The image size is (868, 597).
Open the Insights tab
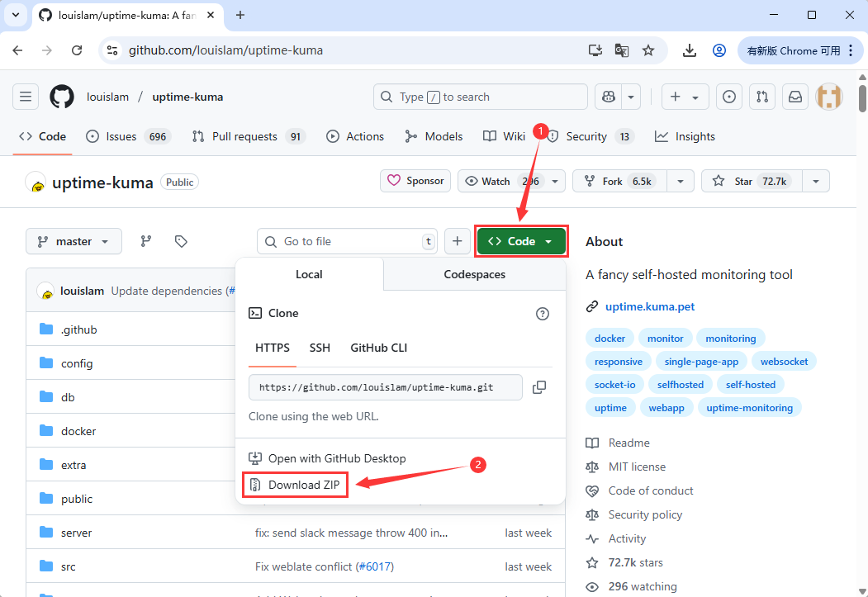tap(685, 137)
